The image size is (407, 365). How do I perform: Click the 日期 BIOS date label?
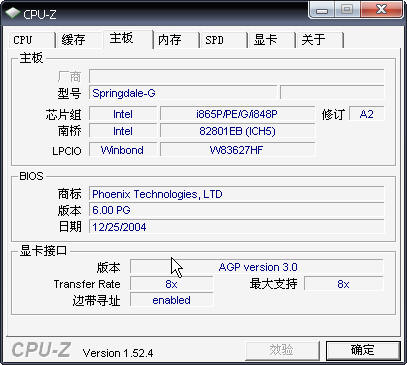(x=70, y=227)
